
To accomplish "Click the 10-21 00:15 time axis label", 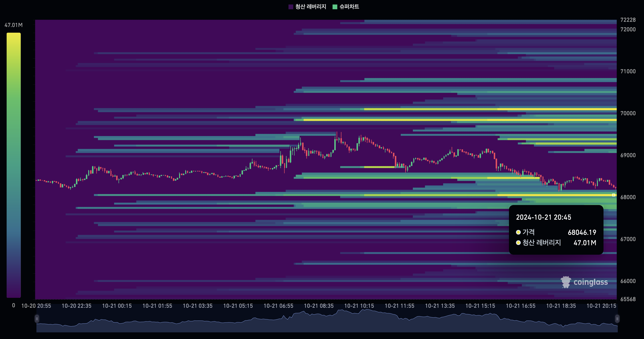I will [117, 306].
